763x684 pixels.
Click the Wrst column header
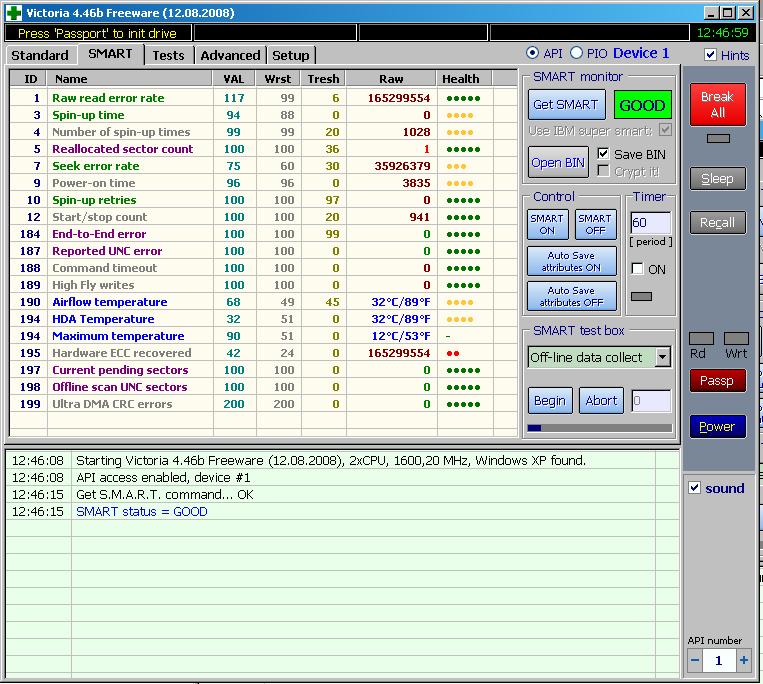pos(278,78)
